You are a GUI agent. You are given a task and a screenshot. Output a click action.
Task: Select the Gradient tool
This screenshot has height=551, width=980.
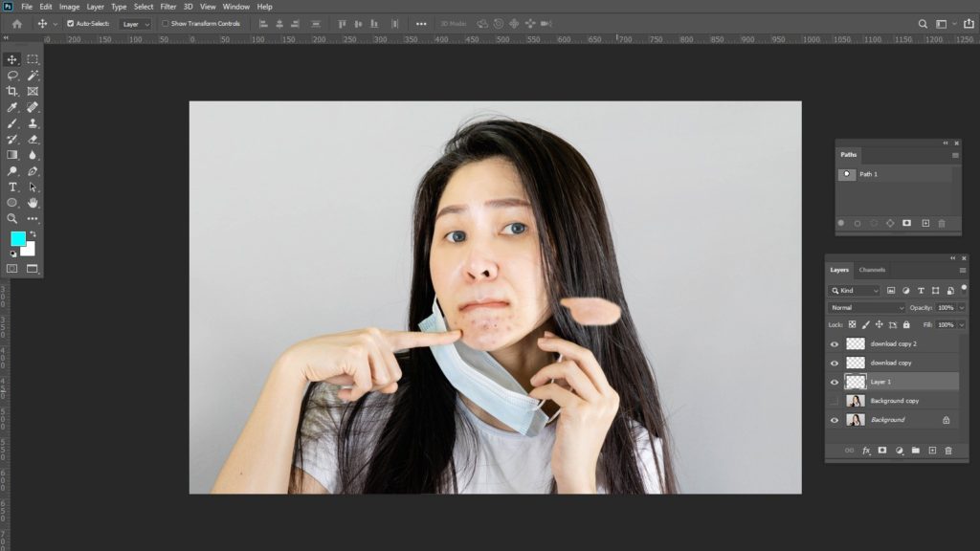[x=11, y=155]
